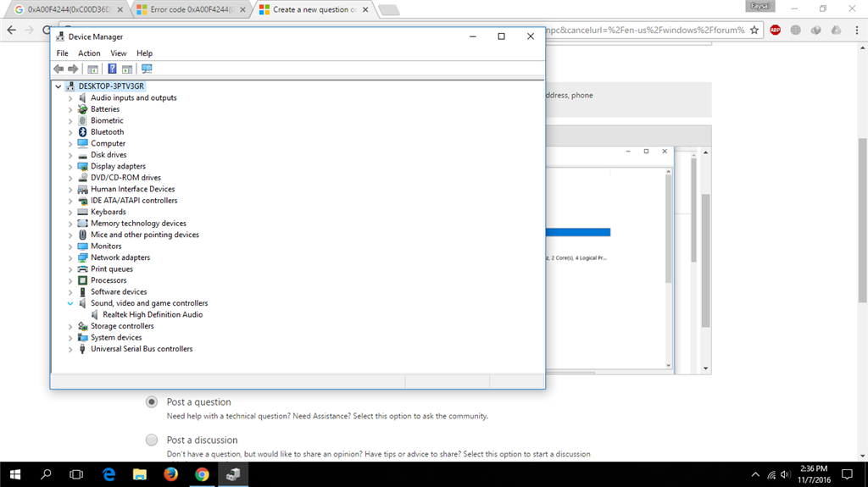This screenshot has height=487, width=868.
Task: Open the volume control in system tray
Action: [785, 474]
